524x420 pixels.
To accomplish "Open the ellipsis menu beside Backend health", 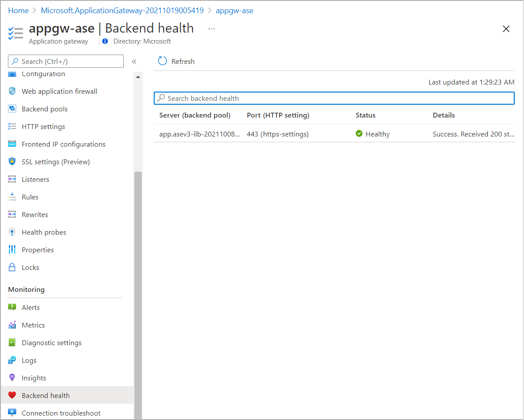I will [x=211, y=28].
